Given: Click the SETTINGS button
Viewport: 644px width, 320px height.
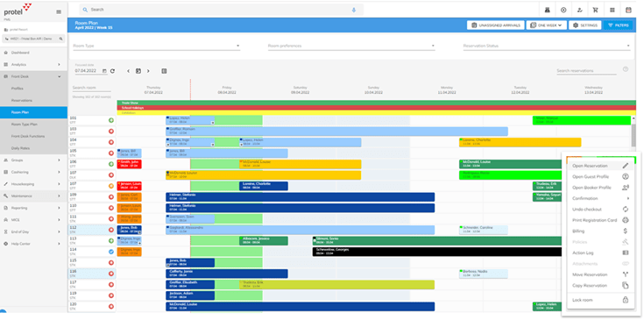Looking at the screenshot, I should 585,25.
